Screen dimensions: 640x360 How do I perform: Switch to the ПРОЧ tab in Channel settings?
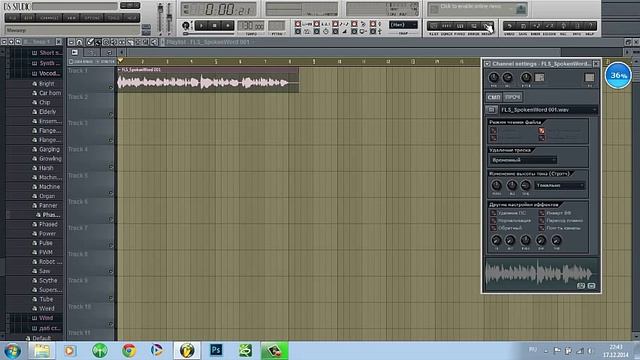click(x=512, y=97)
